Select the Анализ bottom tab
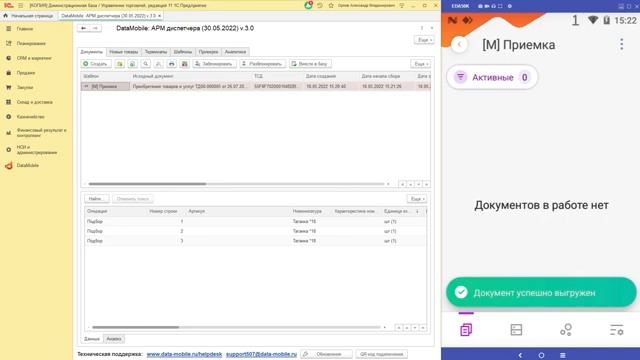This screenshot has width=640, height=360. [x=114, y=339]
